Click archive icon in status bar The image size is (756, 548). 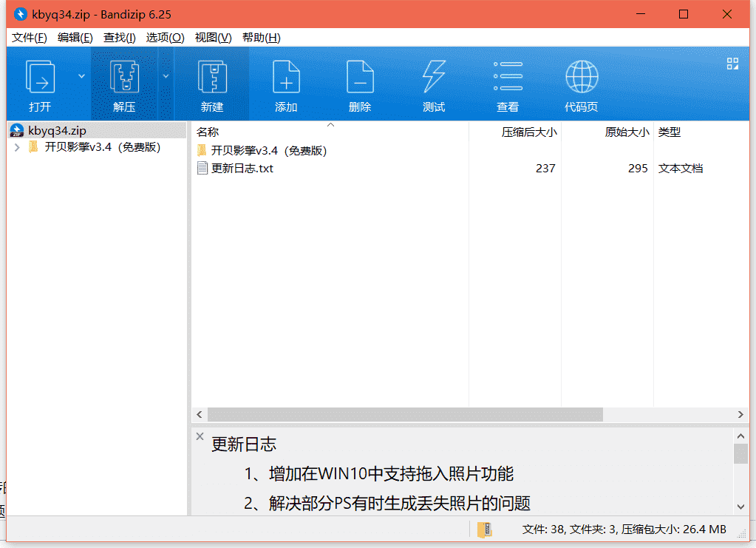(x=485, y=530)
